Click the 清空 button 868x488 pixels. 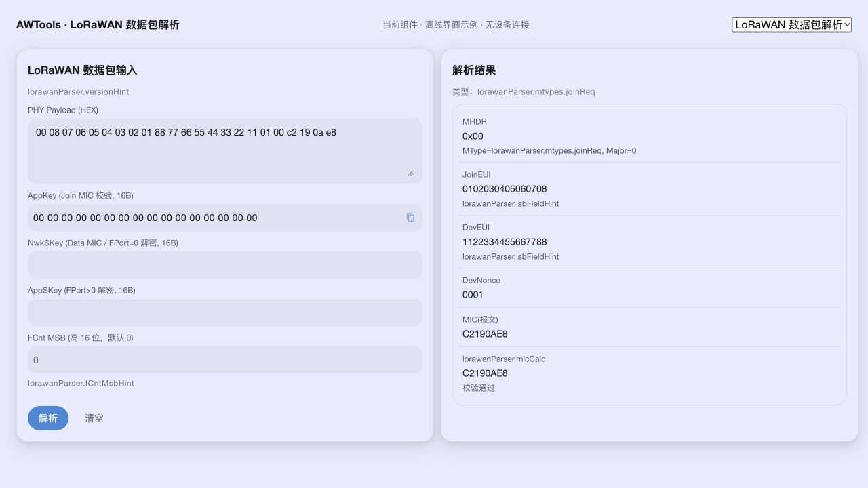[x=94, y=418]
